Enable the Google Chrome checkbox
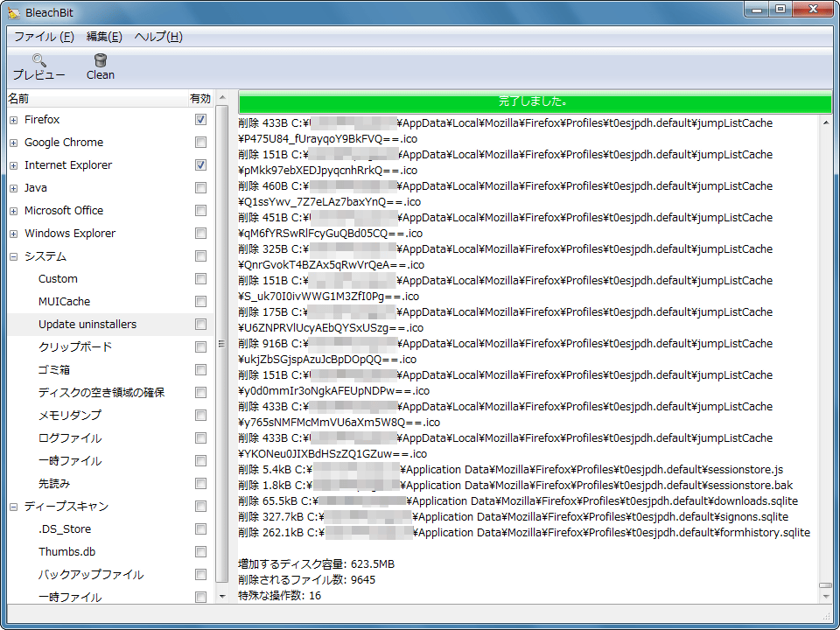840x630 pixels. [x=201, y=143]
